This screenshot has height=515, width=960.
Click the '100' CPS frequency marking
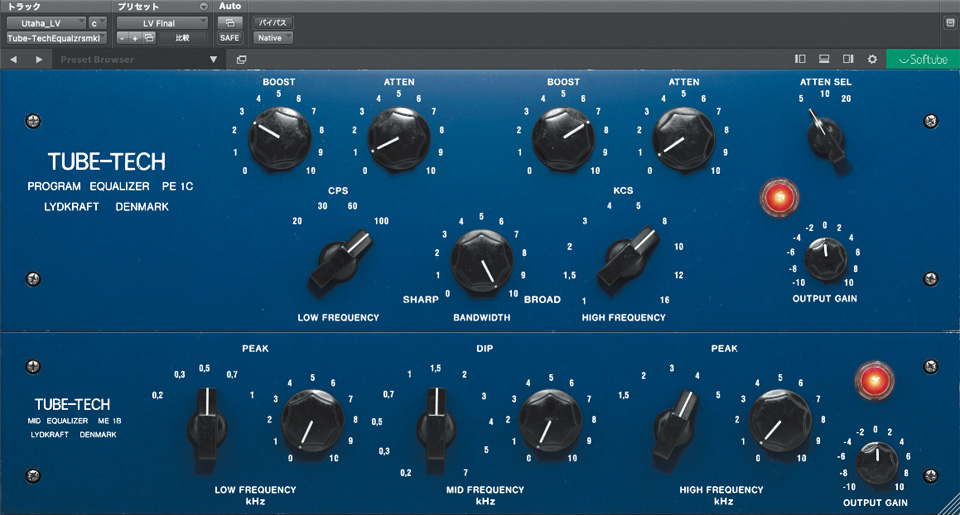point(381,221)
